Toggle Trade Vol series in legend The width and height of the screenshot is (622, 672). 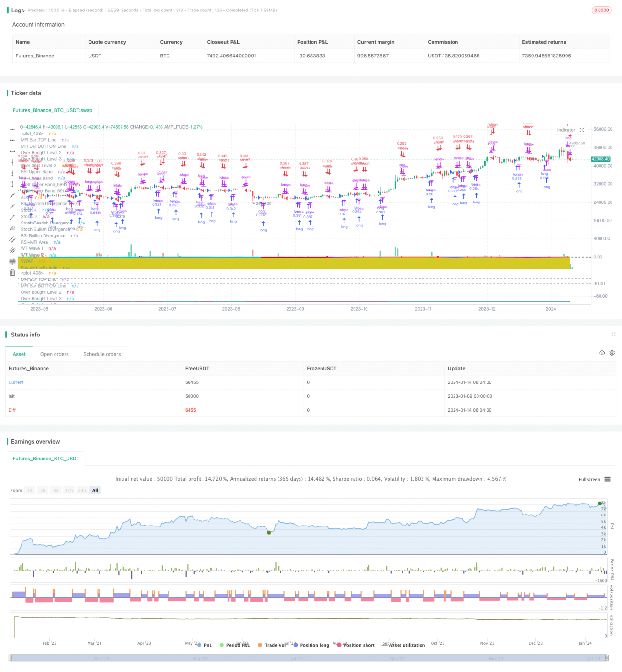(273, 645)
